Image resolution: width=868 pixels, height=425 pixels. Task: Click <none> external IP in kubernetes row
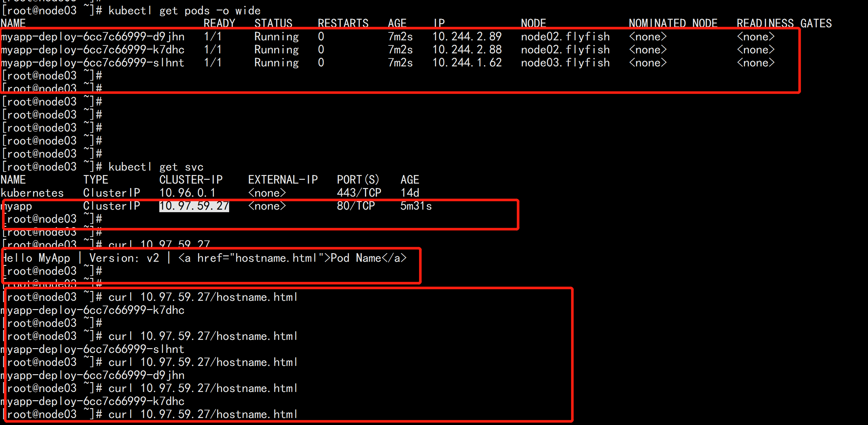(267, 193)
